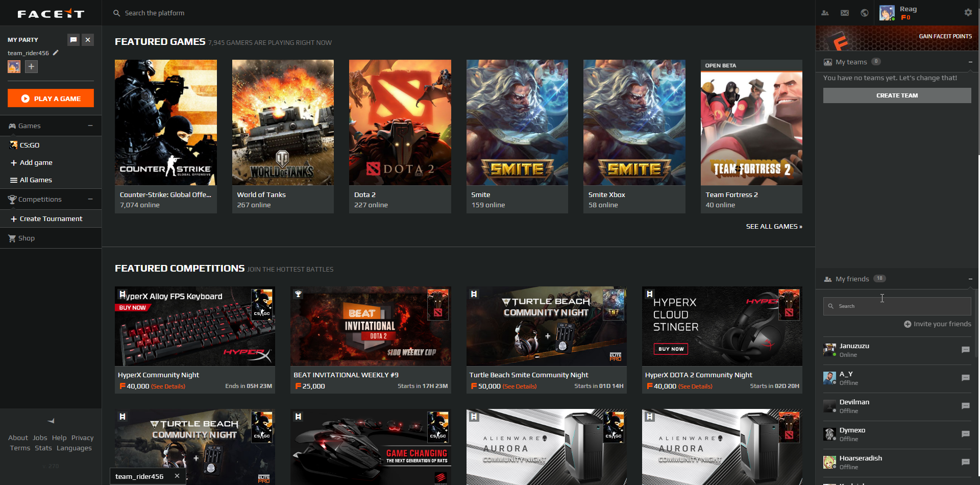Click Stats footer link
The width and height of the screenshot is (980, 485).
point(43,448)
